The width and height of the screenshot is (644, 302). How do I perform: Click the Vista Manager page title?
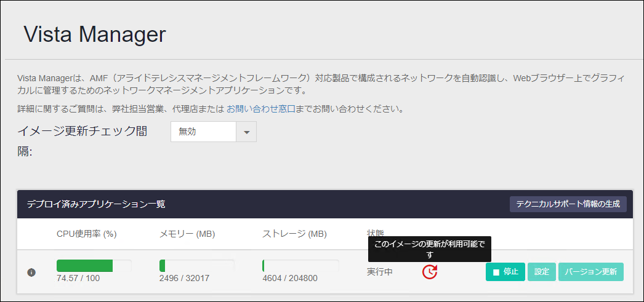[95, 34]
